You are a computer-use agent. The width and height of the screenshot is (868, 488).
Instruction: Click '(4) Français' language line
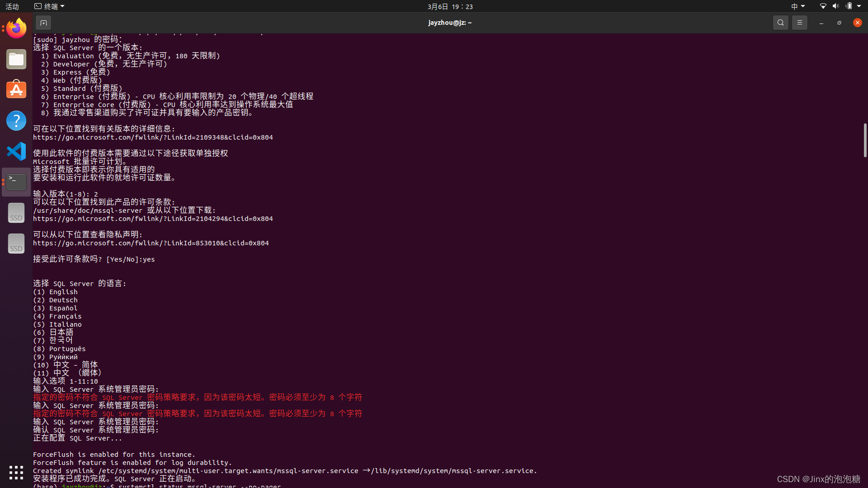click(x=57, y=316)
